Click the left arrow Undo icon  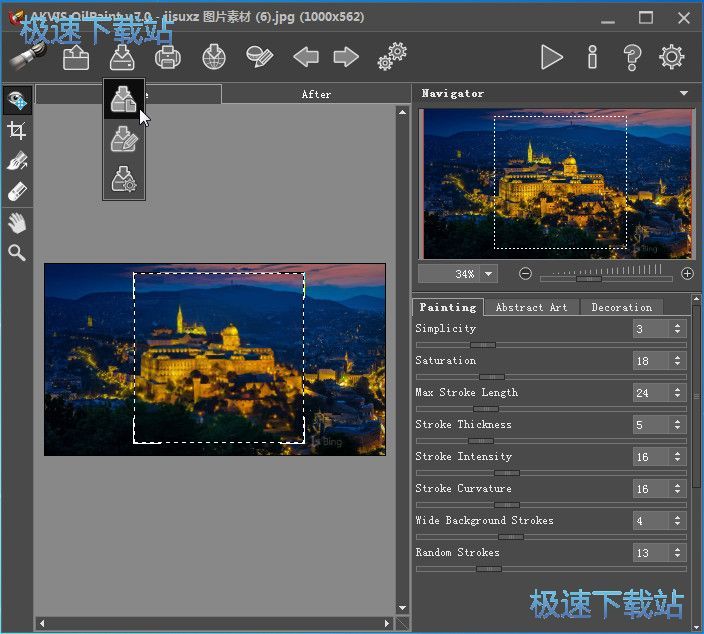305,57
